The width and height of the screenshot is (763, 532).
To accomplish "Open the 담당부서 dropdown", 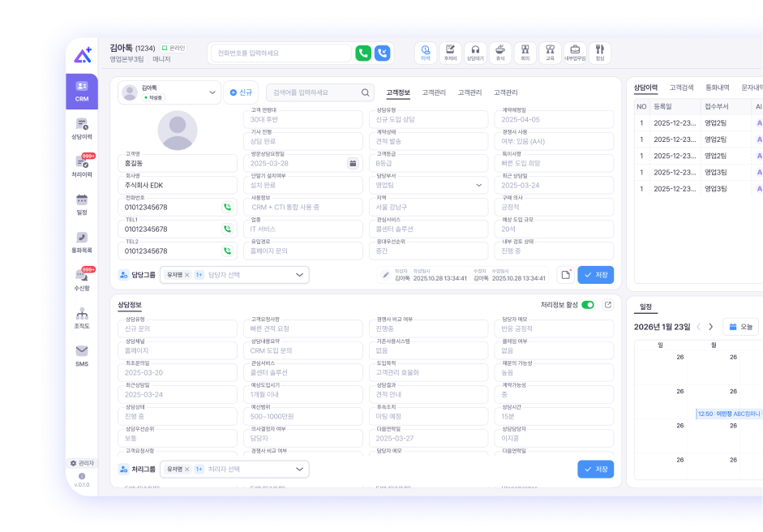I will tap(479, 185).
